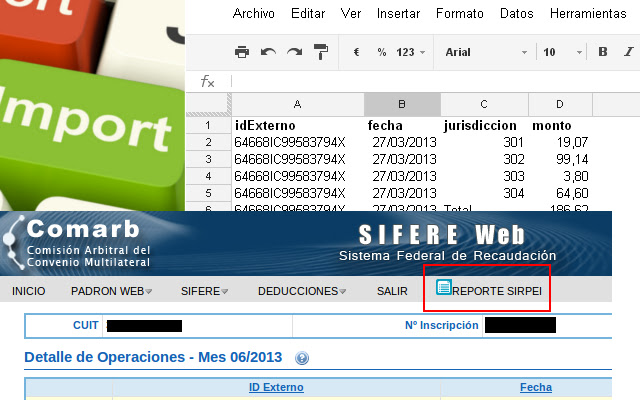Click the Detalle de Operaciones heading
Screen dimensions: 640x400
coord(153,357)
